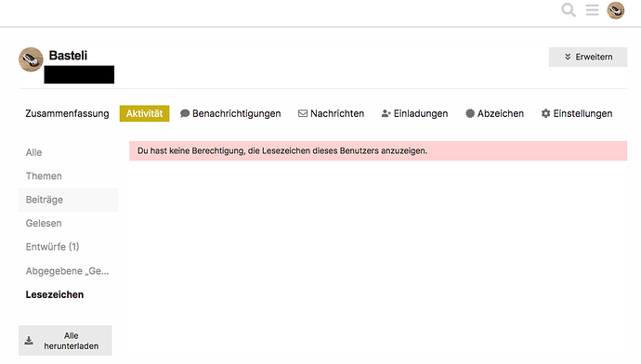Go to Benachrichtigungen tab
641x364 pixels.
[230, 113]
